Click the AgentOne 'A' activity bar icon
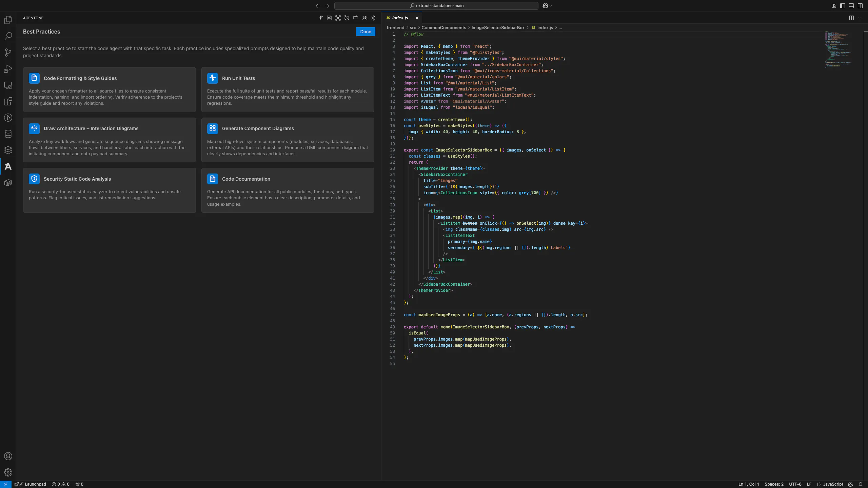868x488 pixels. click(x=8, y=166)
